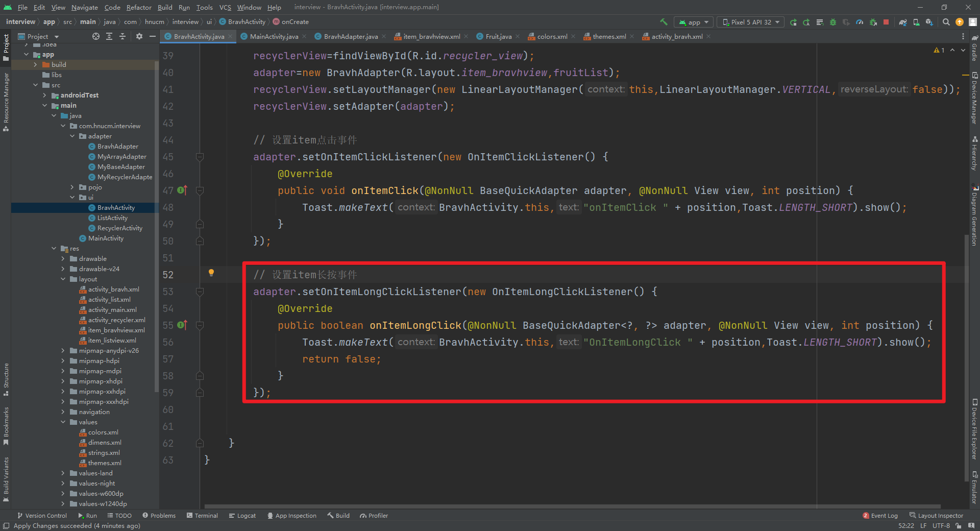Collapse the adapter package
The image size is (980, 531).
tap(72, 136)
